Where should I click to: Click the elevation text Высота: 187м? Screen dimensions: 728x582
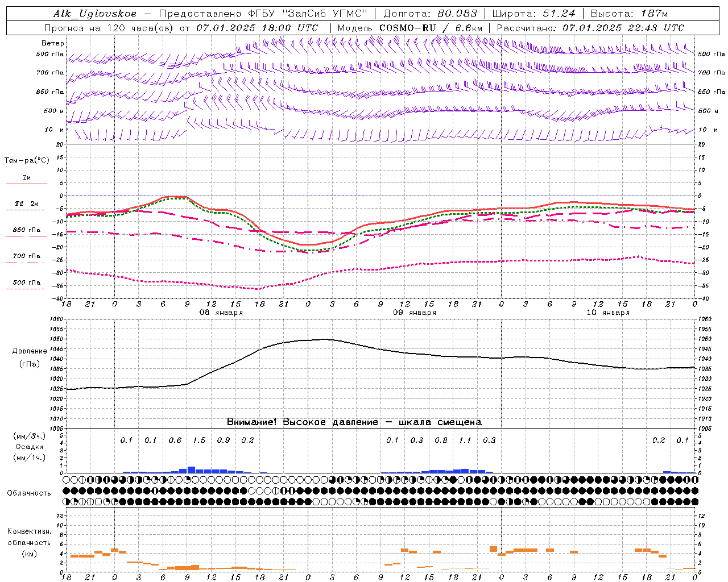(x=629, y=14)
